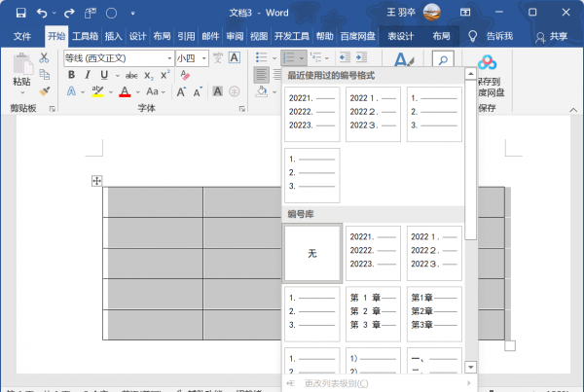Click the Undo arrow icon
584x392 pixels.
tap(43, 13)
